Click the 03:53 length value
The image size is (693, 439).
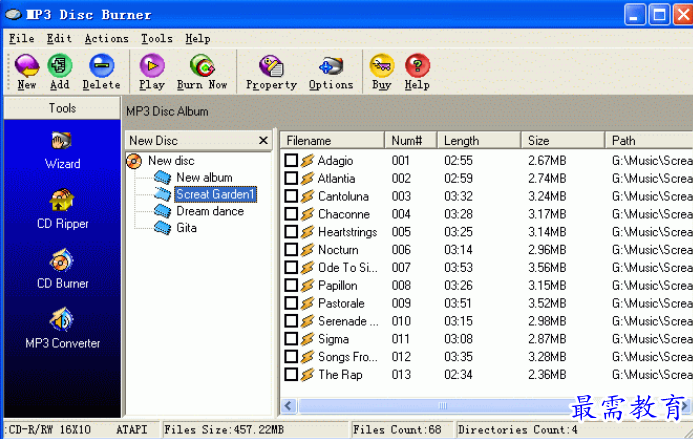pyautogui.click(x=458, y=268)
